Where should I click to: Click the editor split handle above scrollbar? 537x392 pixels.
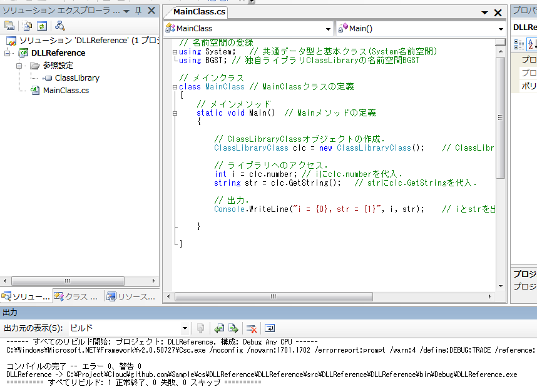[x=500, y=42]
